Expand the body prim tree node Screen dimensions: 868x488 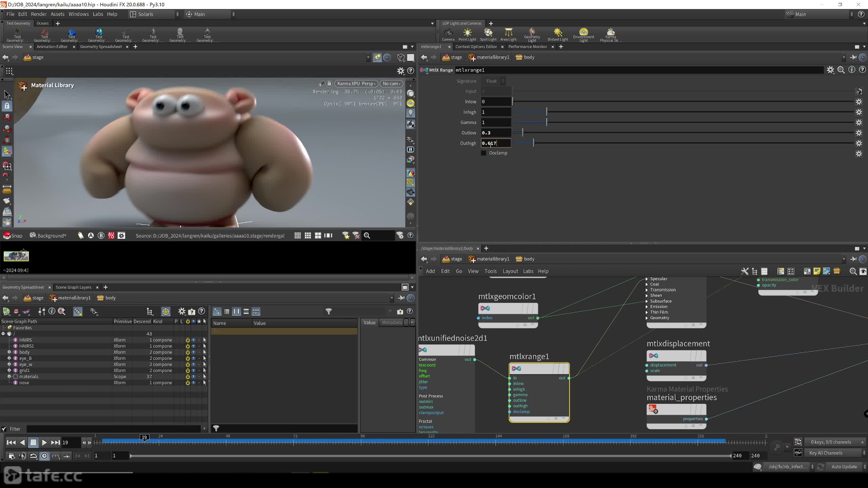point(9,352)
